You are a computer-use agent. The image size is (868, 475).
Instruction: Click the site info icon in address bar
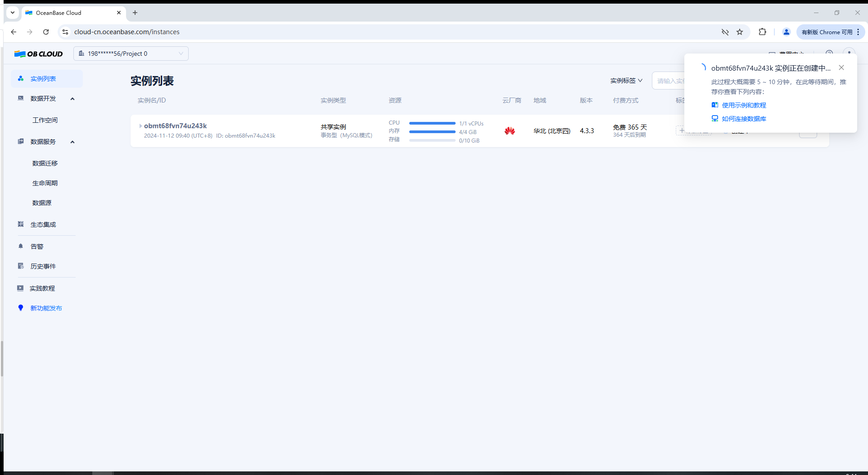pyautogui.click(x=65, y=32)
